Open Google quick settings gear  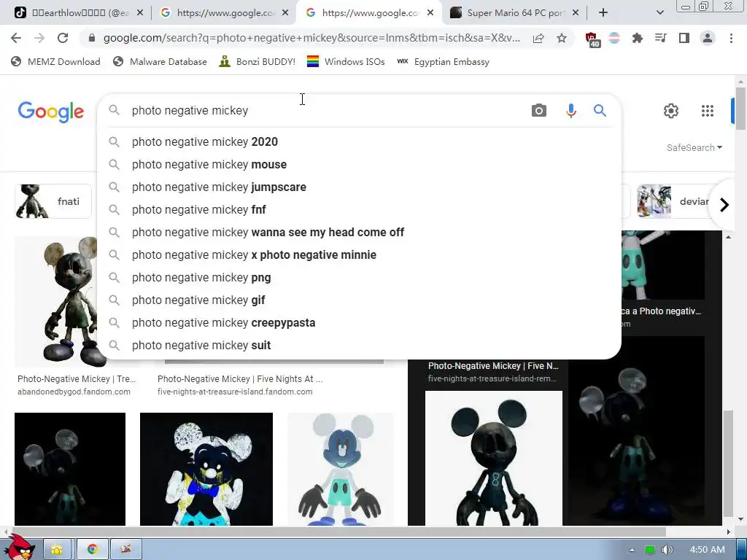671,111
